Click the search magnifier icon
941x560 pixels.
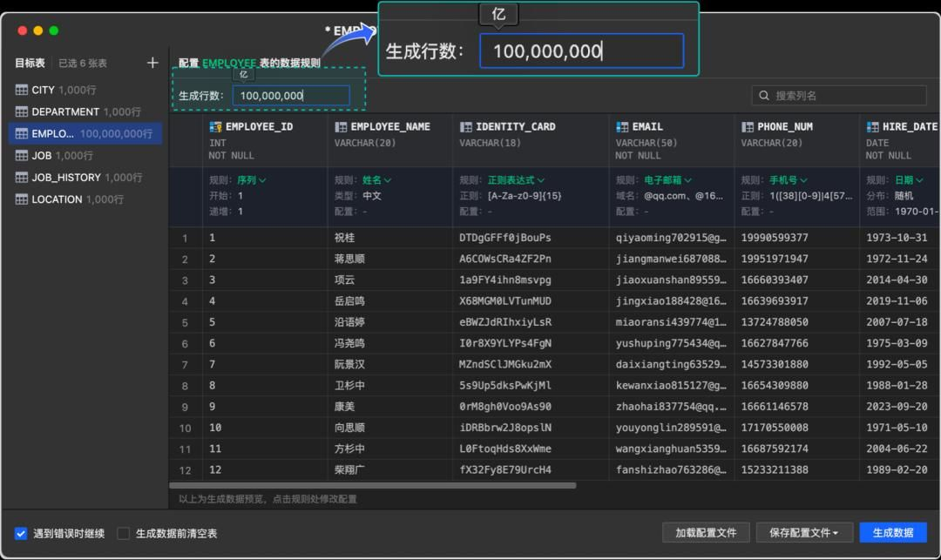(x=764, y=95)
